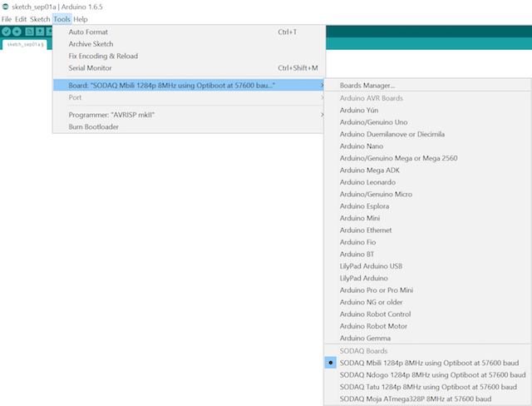Choose SODAQ Ndogo 1284p board
The width and height of the screenshot is (532, 406).
click(431, 374)
